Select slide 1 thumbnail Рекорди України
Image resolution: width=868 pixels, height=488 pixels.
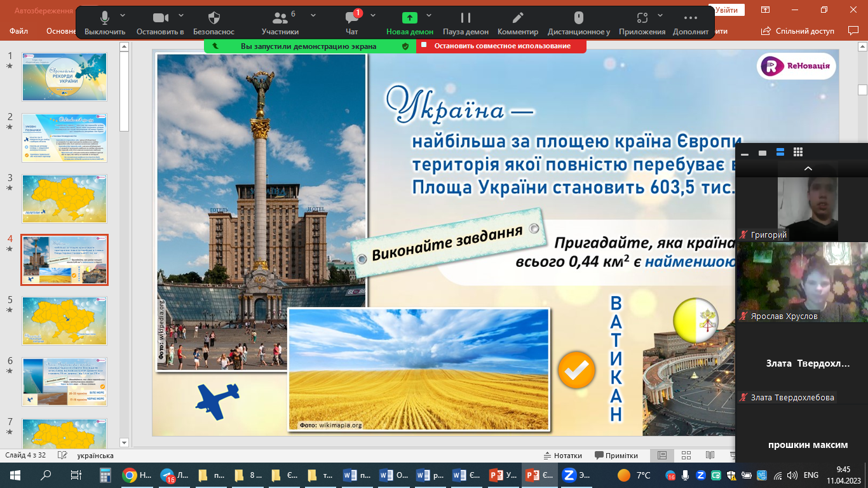(x=64, y=76)
